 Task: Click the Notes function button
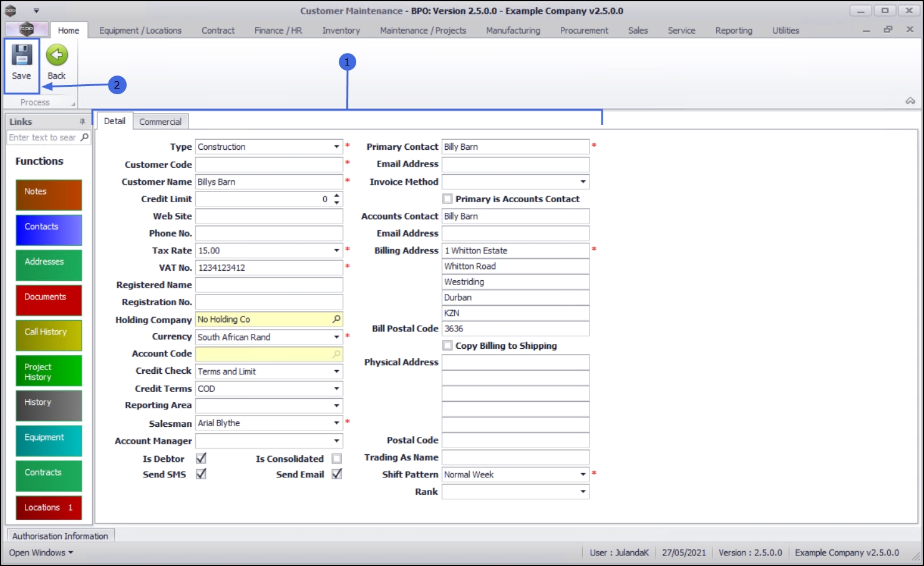[49, 195]
